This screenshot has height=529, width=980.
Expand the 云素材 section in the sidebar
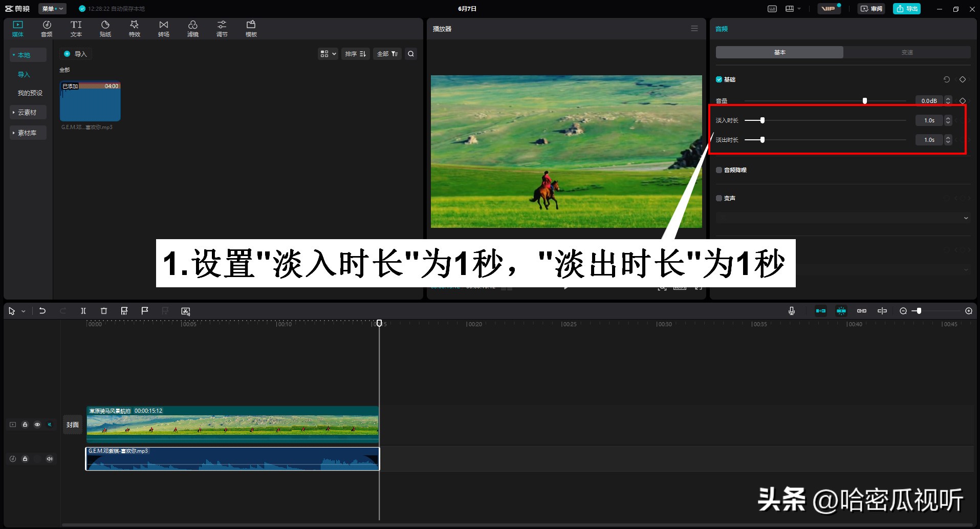point(28,112)
